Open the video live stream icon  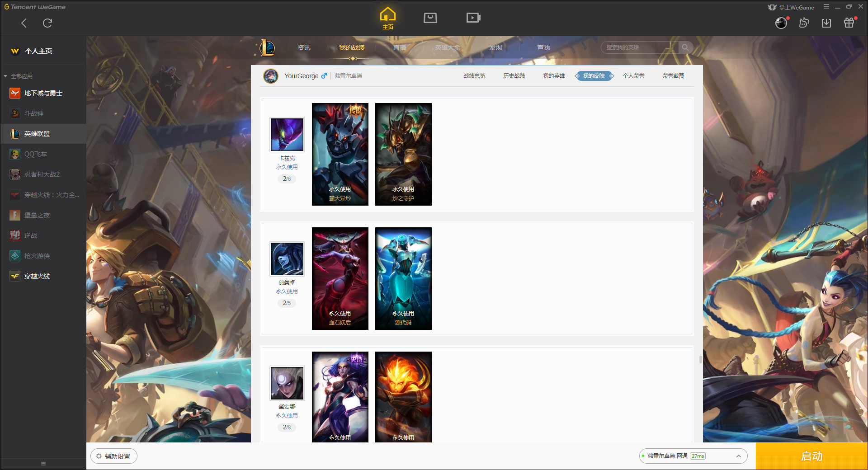click(473, 18)
